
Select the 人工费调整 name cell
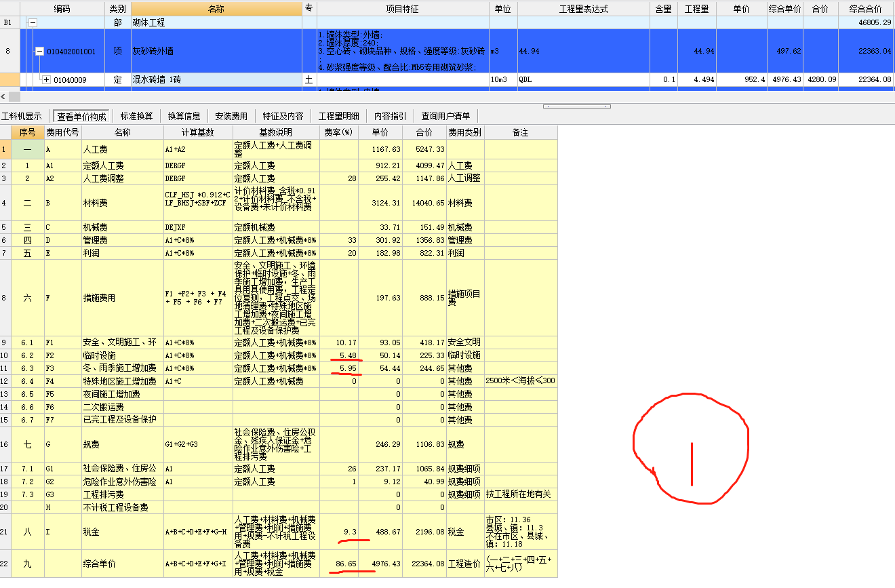click(123, 178)
